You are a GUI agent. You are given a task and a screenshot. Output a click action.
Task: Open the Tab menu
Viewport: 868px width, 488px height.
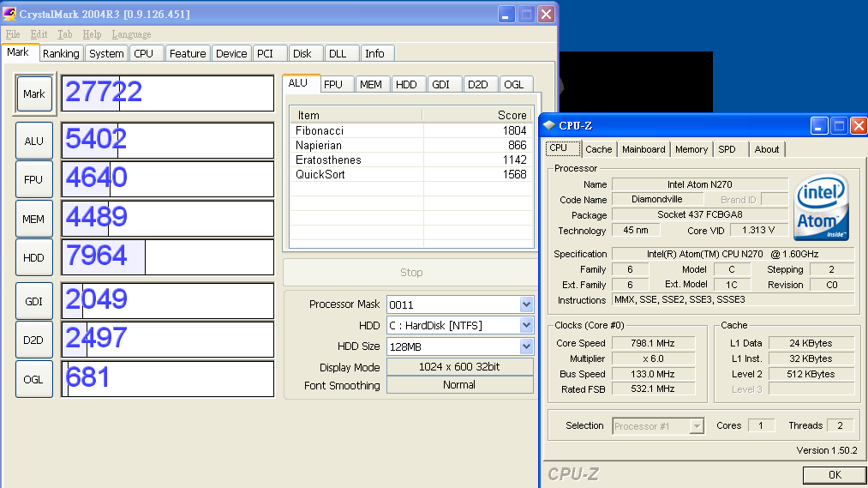pos(65,34)
